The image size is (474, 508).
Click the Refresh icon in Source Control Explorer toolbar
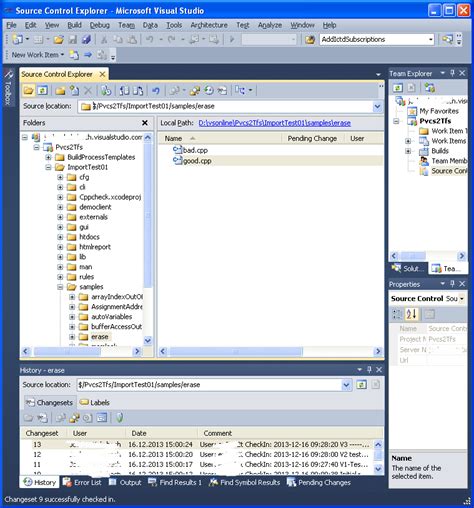[x=42, y=90]
